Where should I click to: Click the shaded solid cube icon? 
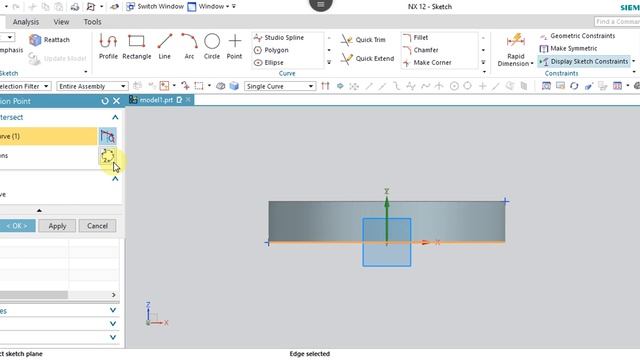pos(234,86)
